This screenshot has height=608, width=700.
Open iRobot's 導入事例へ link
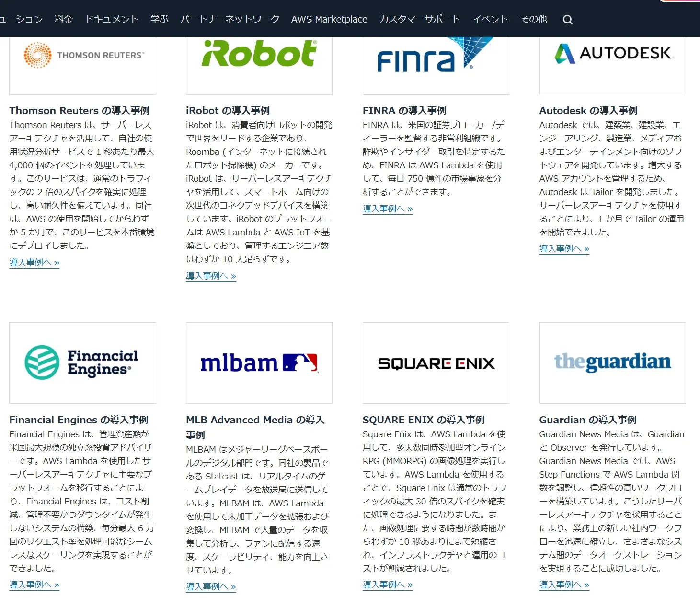click(211, 276)
